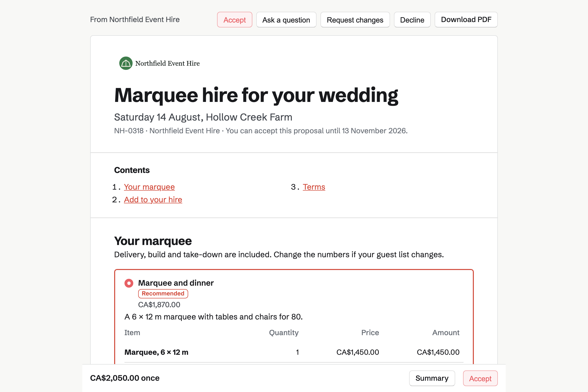Viewport: 588px width, 392px height.
Task: Select the Marquee, 6 × 12 m item row
Action: point(294,352)
